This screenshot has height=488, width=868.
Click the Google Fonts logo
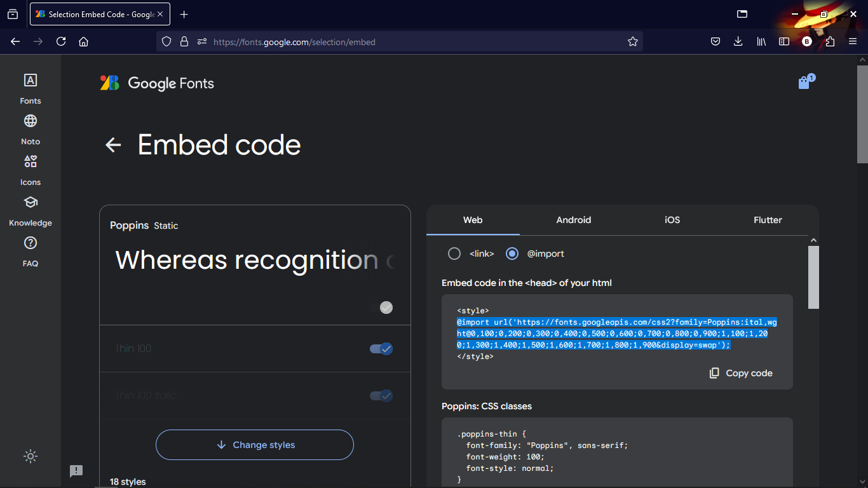(x=157, y=83)
